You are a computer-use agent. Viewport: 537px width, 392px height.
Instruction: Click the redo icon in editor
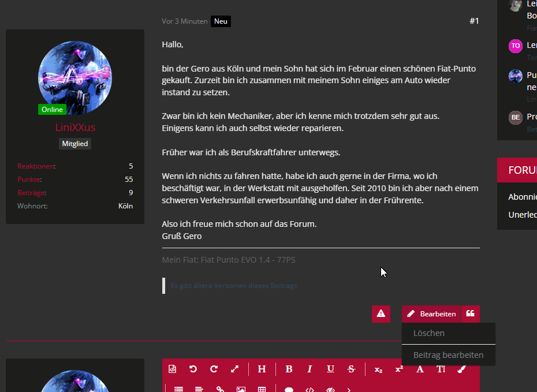click(x=214, y=369)
